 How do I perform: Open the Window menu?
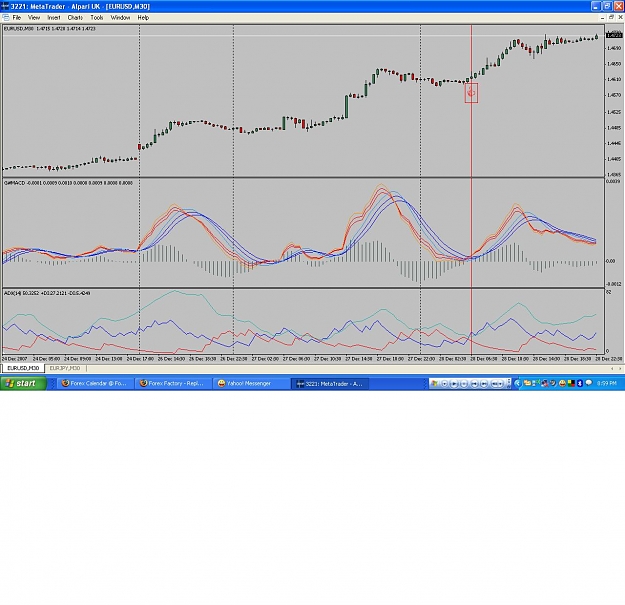[x=120, y=18]
